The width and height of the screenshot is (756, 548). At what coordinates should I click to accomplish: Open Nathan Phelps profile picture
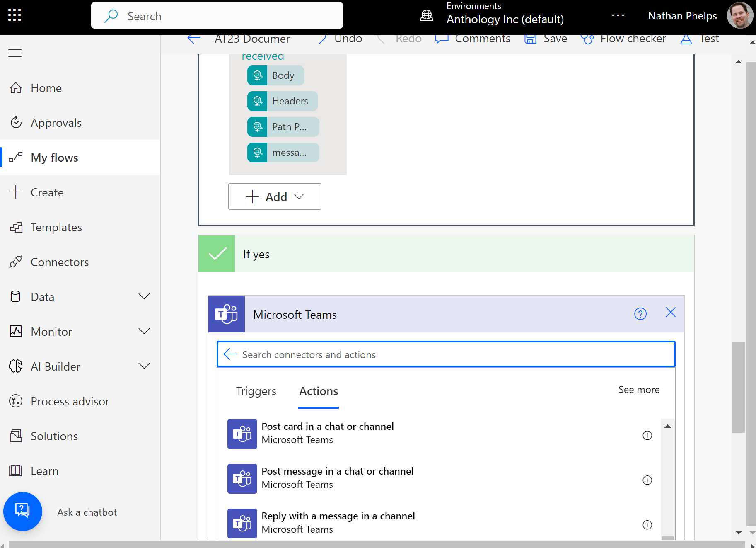[740, 16]
